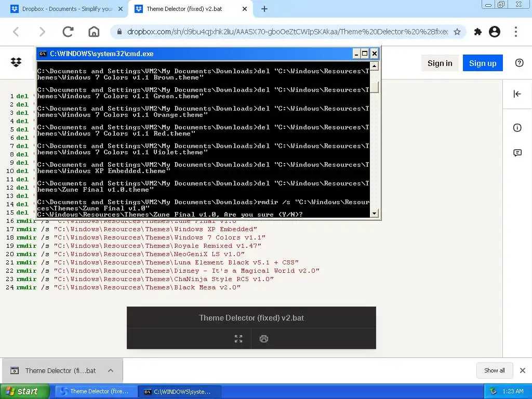Show file info in Dropbox sidebar

pos(517,128)
